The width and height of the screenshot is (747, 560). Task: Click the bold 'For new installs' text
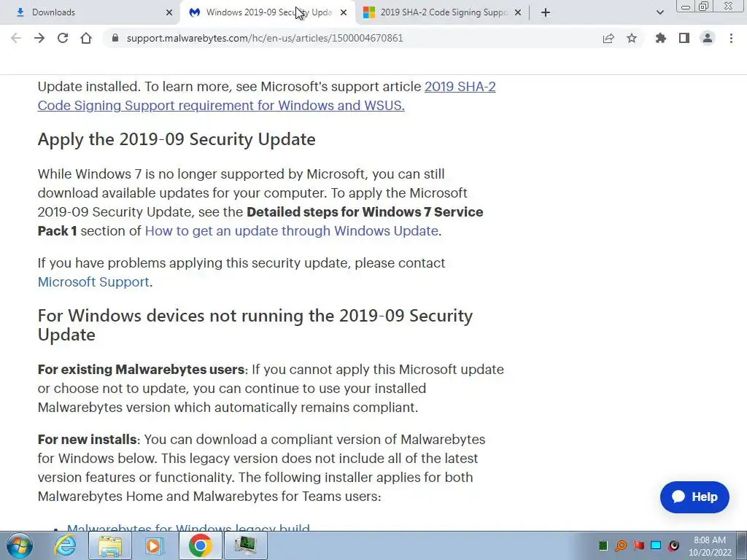tap(88, 440)
